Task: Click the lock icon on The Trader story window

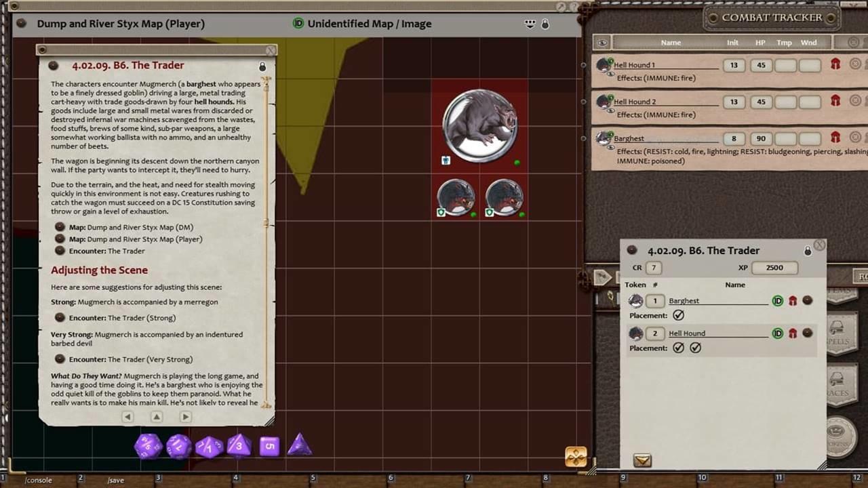Action: click(x=262, y=66)
